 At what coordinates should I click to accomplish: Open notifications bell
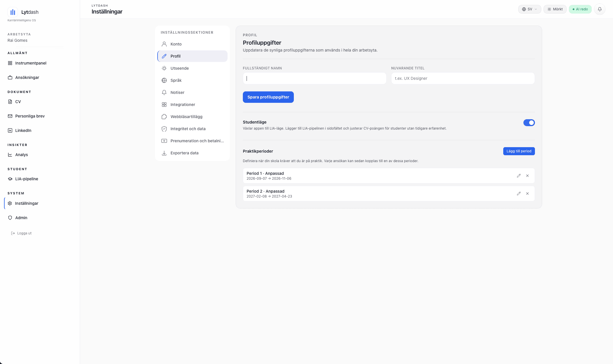pyautogui.click(x=600, y=9)
